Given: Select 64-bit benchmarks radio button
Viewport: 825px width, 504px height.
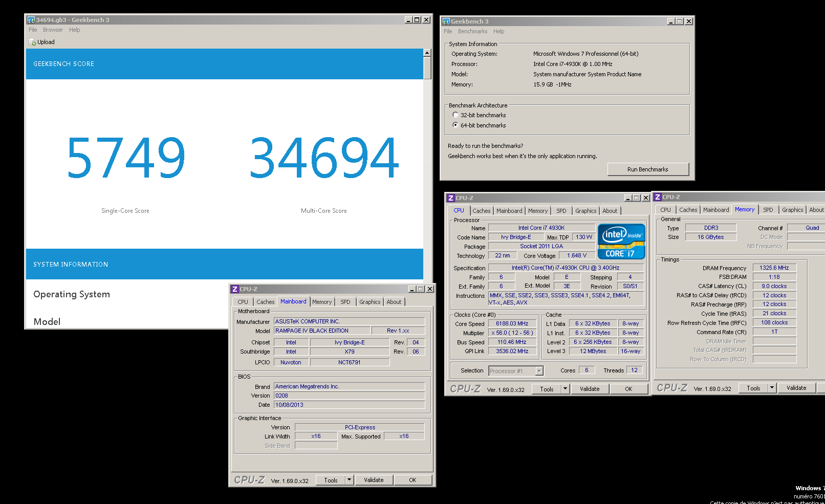Looking at the screenshot, I should (455, 125).
